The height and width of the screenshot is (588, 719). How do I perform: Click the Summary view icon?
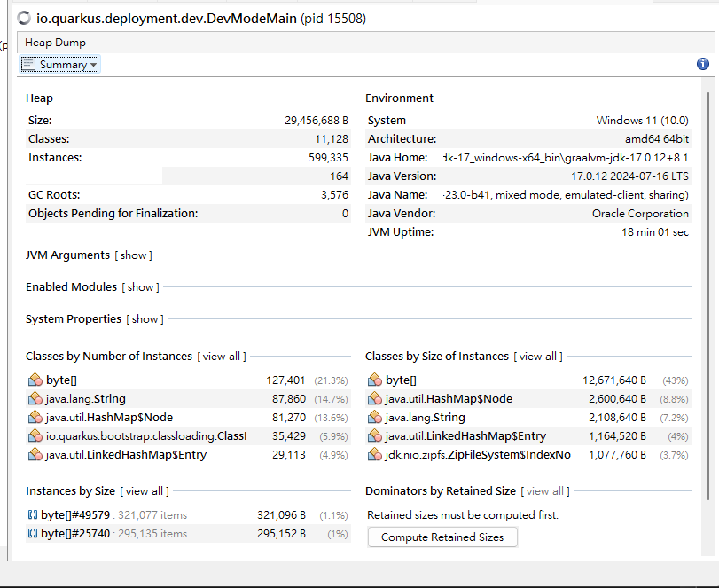click(x=28, y=64)
